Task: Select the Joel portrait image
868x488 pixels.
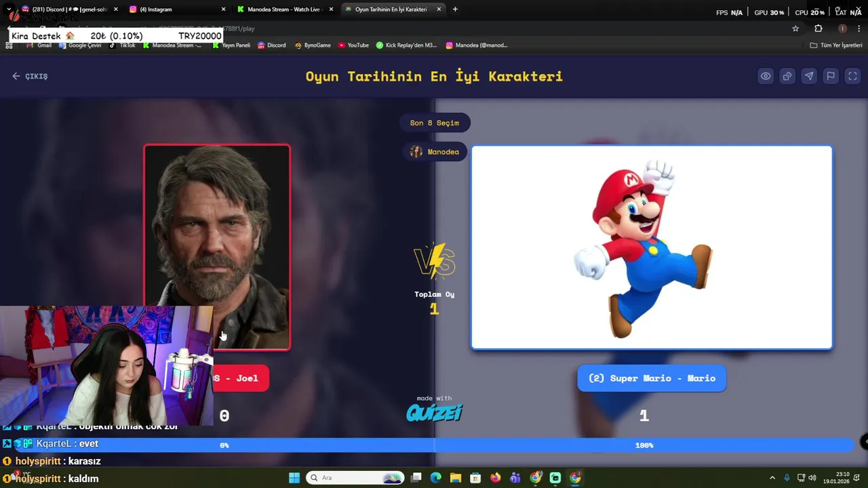Action: pos(217,247)
